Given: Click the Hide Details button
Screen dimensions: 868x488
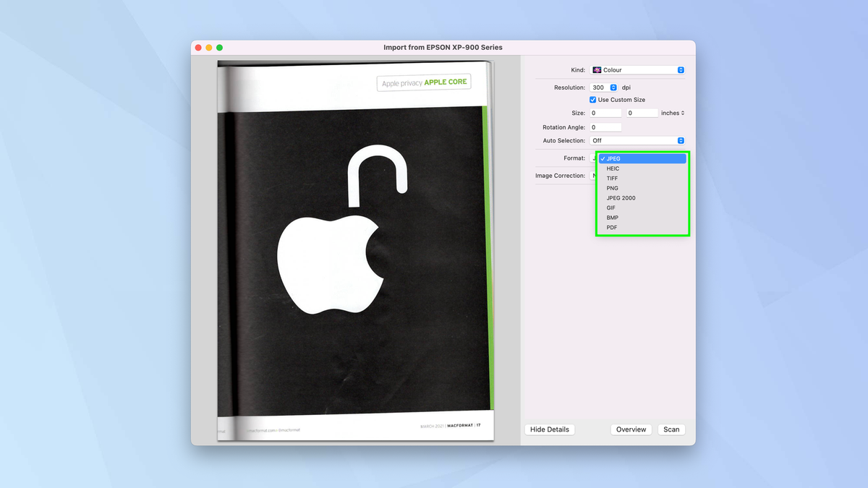Looking at the screenshot, I should (549, 429).
